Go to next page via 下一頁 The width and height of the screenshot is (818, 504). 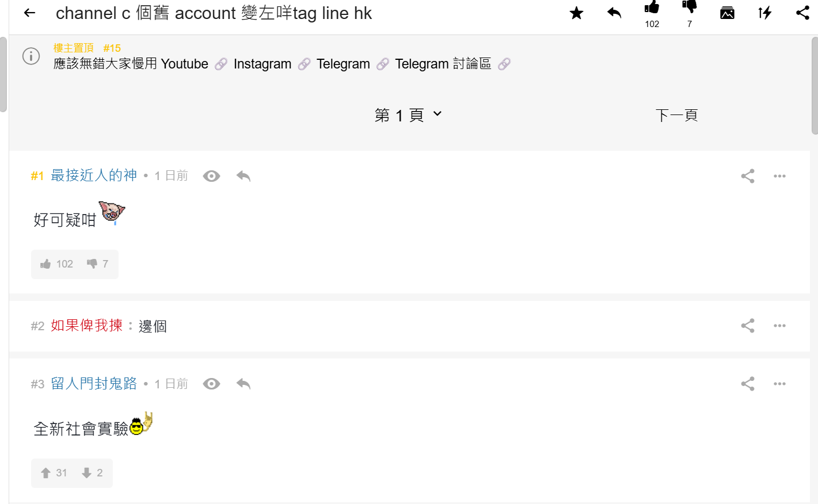pos(676,115)
